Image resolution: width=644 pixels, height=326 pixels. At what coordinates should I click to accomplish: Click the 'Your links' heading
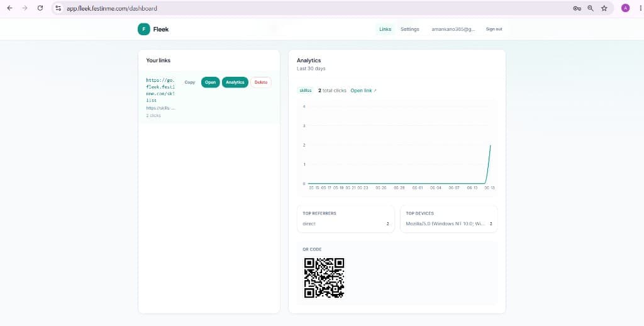(158, 60)
